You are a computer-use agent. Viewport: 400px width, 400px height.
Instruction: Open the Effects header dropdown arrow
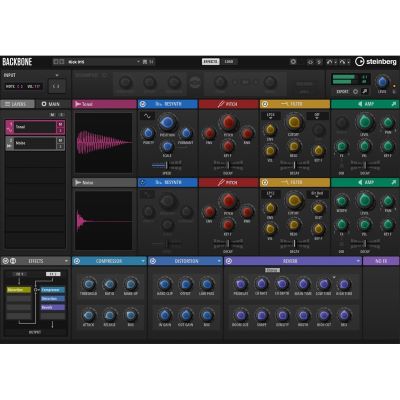pos(66,261)
